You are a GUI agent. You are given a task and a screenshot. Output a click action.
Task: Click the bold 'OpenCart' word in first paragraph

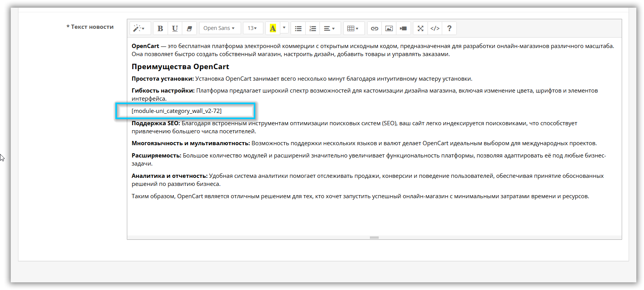click(x=145, y=46)
